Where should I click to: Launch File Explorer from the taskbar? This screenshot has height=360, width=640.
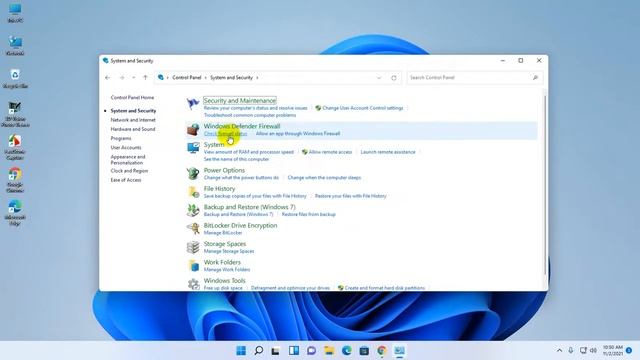pyautogui.click(x=329, y=351)
